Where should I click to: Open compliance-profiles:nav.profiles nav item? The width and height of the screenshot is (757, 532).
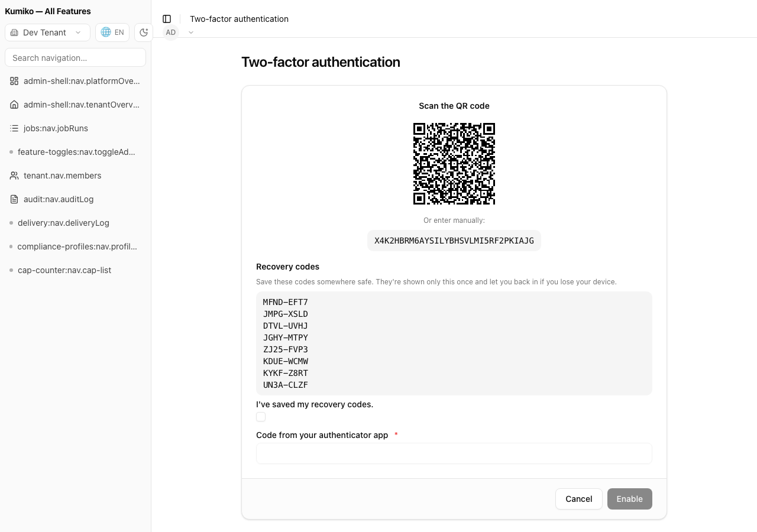(x=75, y=246)
